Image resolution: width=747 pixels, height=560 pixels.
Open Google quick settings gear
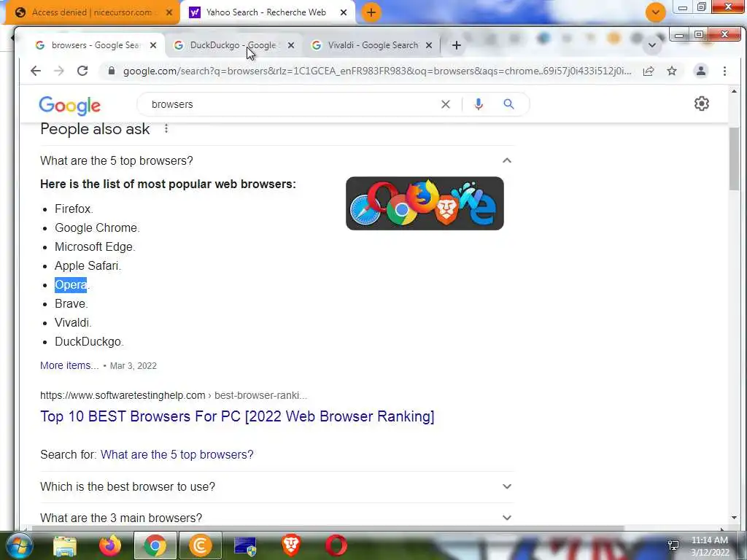pos(702,104)
